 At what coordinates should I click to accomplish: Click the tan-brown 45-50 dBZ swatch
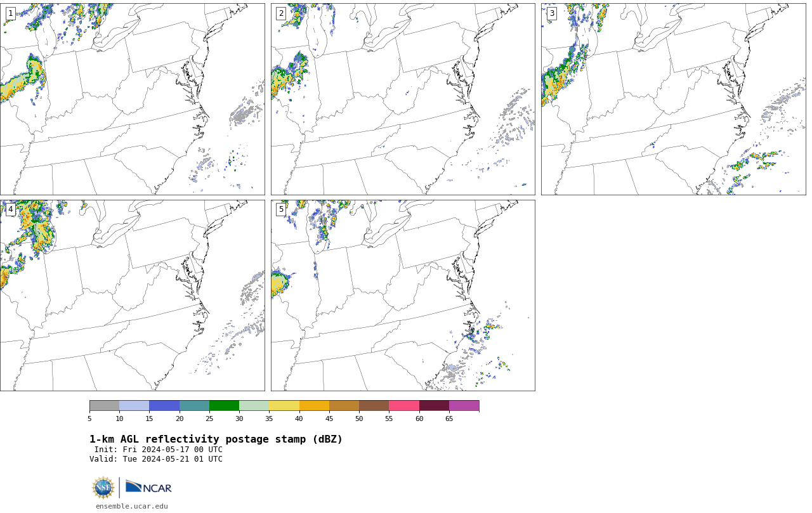(344, 406)
